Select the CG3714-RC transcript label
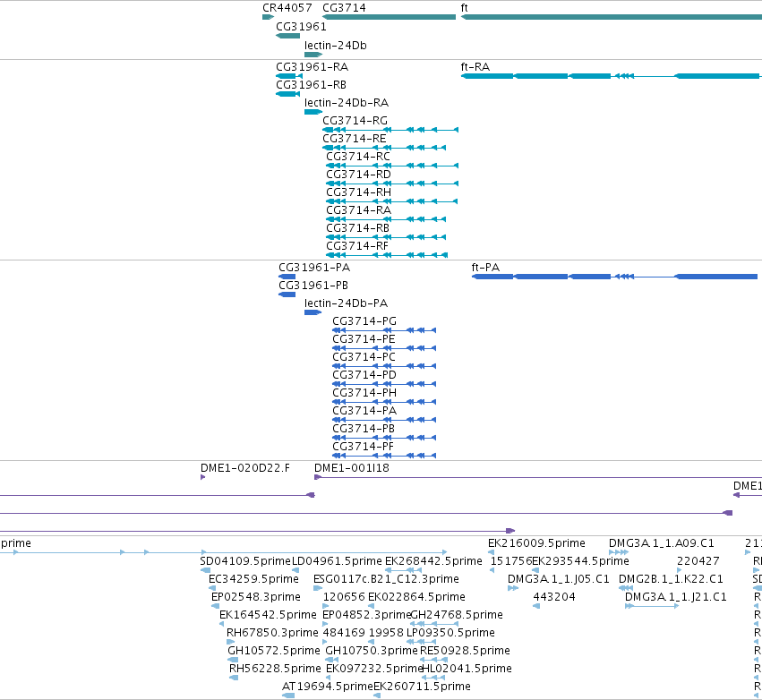The width and height of the screenshot is (762, 700). pyautogui.click(x=358, y=157)
